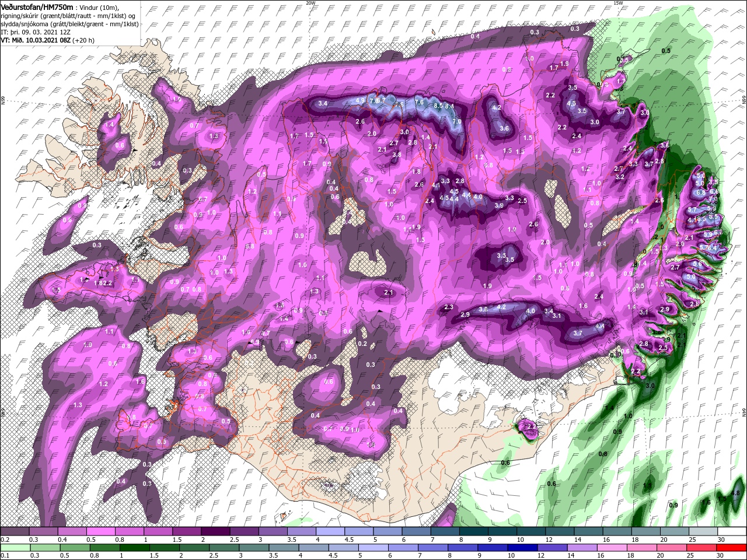Screen dimensions: 747x560
Task: Click the '(+20 h)' forecast offset
Action: click(x=83, y=40)
